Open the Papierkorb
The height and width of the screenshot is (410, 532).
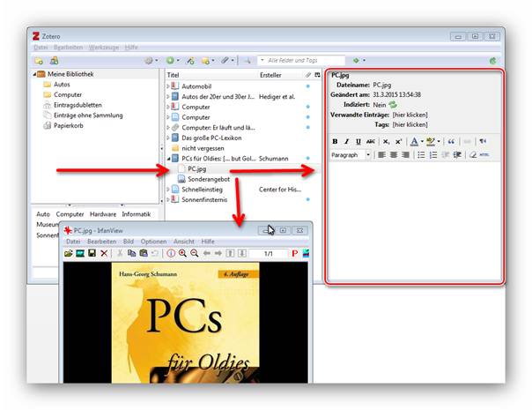coord(68,126)
